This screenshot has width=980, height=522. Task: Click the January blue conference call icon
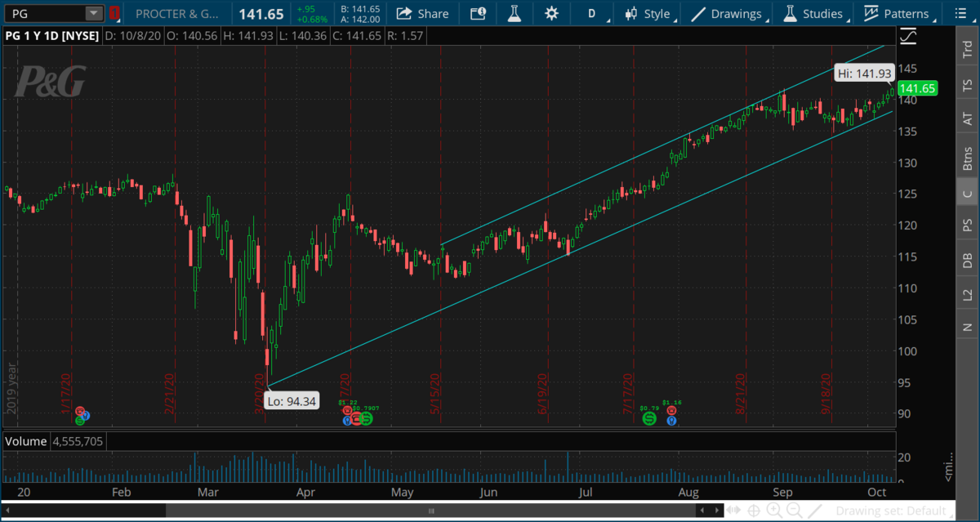86,416
